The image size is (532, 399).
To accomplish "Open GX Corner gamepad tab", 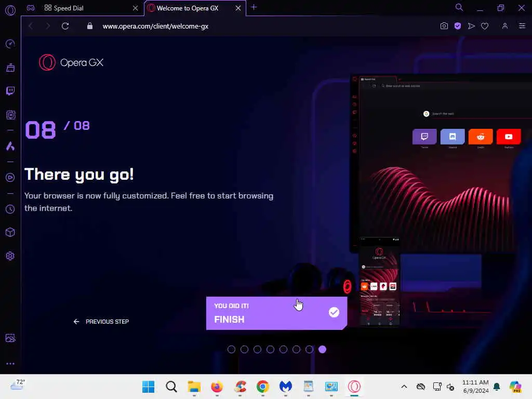I will (31, 8).
